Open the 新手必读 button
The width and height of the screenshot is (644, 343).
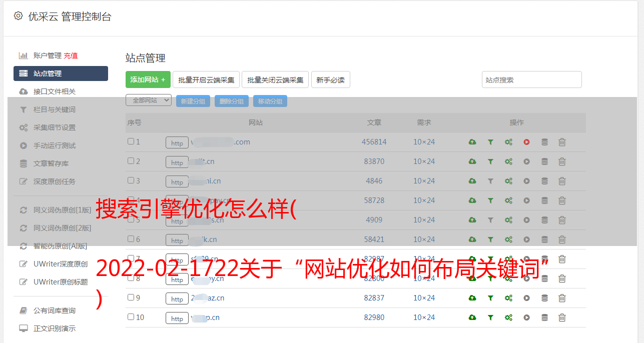pyautogui.click(x=331, y=79)
